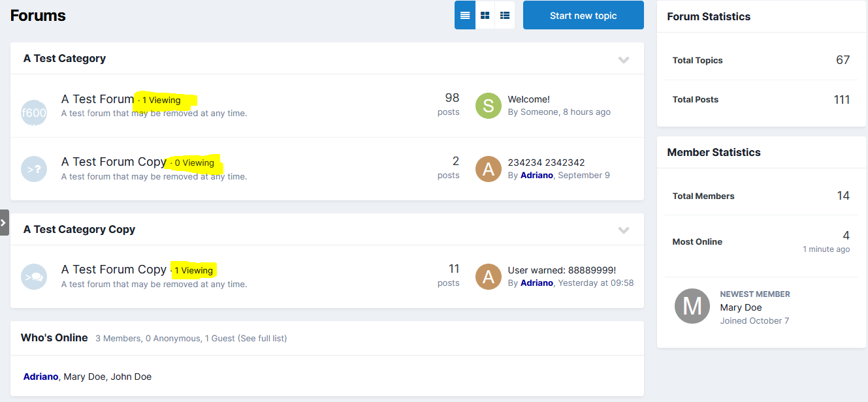Open the User warned: 88889999! topic
868x402 pixels.
pyautogui.click(x=562, y=270)
